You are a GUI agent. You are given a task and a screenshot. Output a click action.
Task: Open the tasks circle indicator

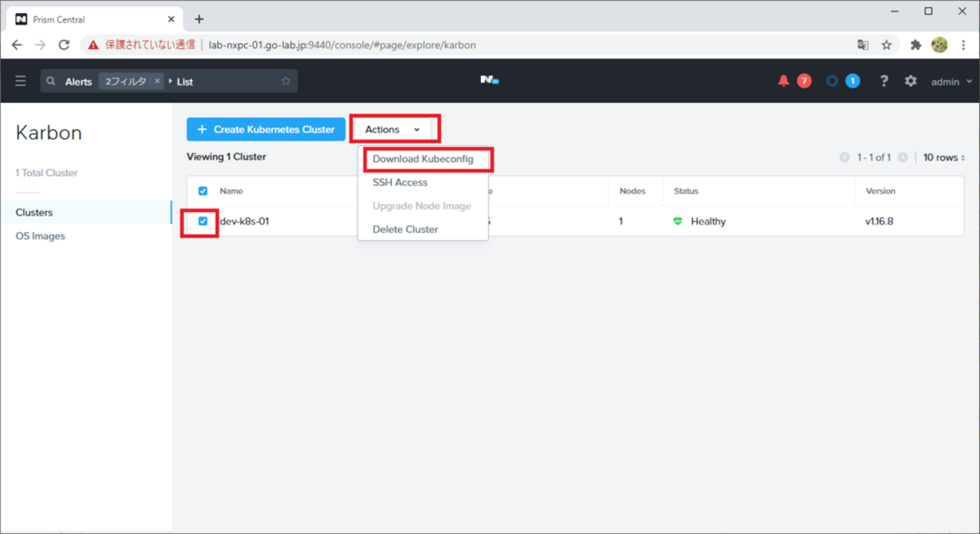click(832, 81)
